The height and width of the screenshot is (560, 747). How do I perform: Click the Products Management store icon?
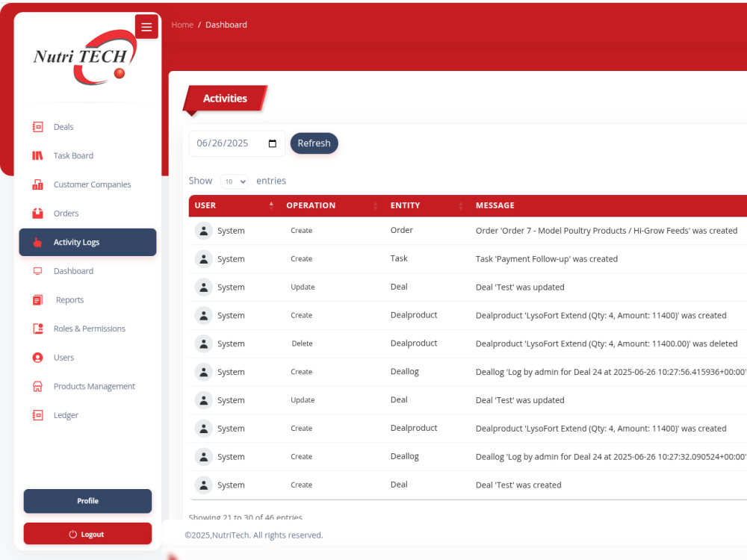coord(37,386)
